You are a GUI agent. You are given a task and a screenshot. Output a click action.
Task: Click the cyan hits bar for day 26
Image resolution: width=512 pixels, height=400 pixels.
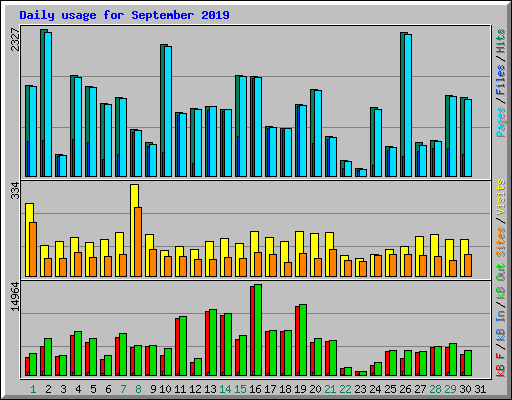408,105
